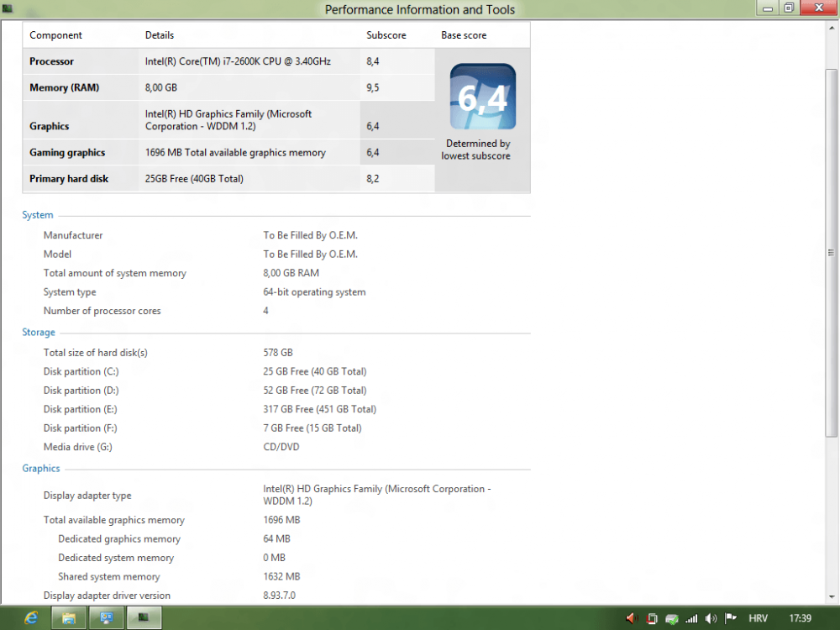
Task: Click the '8.93.7.0' driver version
Action: pos(279,596)
